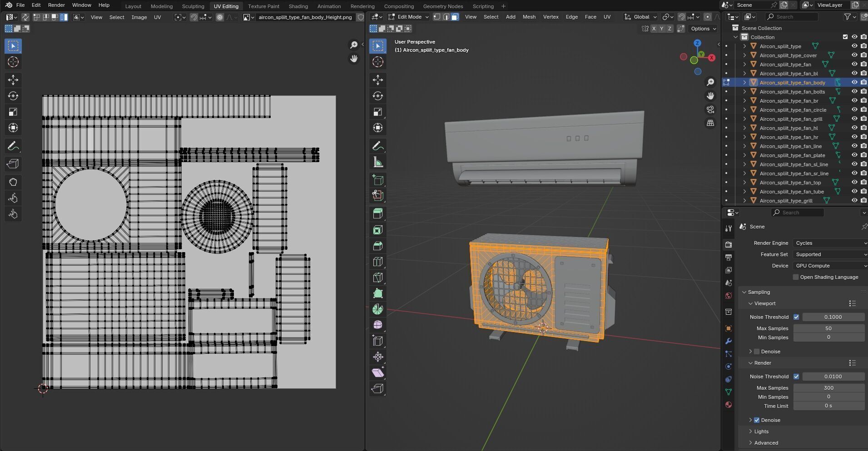The image size is (868, 451).
Task: Select the Rotate tool in UV editor toolbar
Action: (x=13, y=96)
